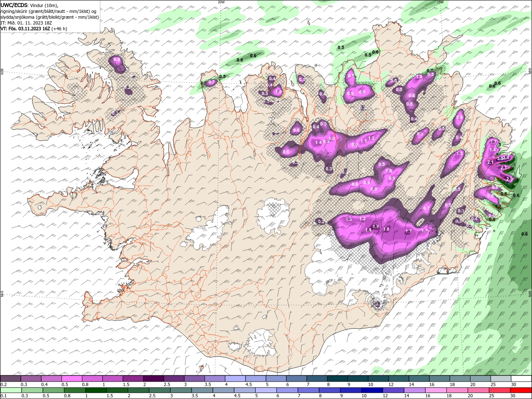Click the 'slydda/snjókoma' legend description line

[x=49, y=17]
